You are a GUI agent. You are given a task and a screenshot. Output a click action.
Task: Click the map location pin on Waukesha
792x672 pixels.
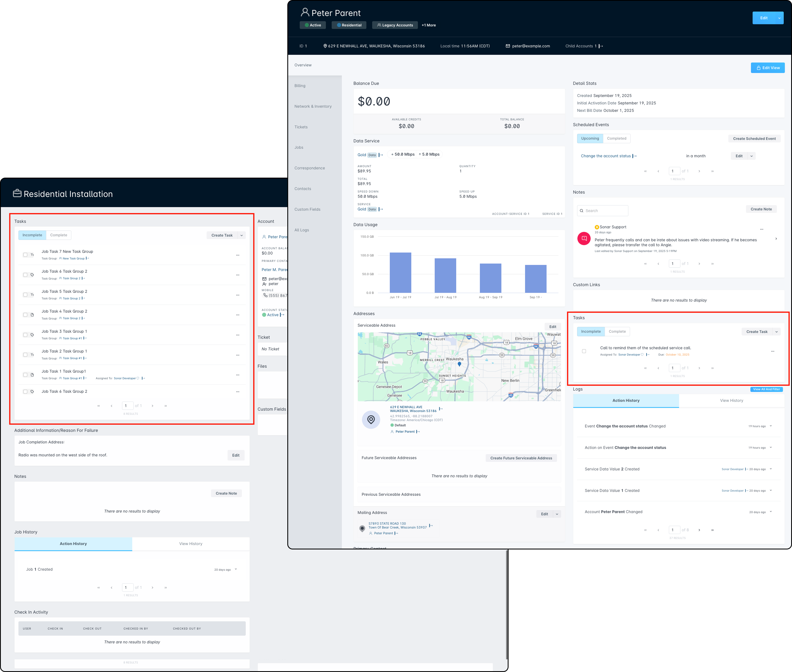click(459, 364)
